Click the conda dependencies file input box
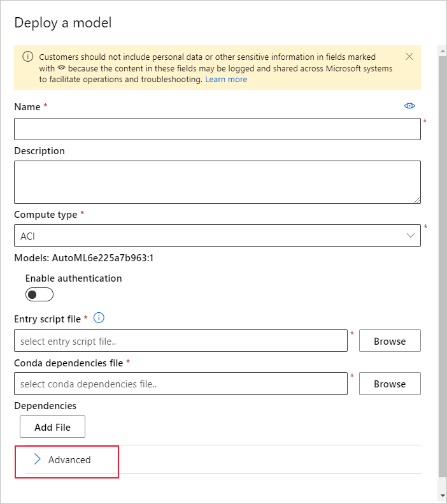The width and height of the screenshot is (447, 504). (181, 384)
